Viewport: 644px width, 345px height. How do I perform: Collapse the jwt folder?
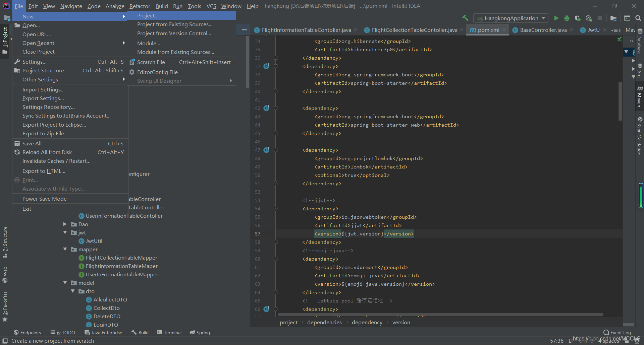pos(65,232)
